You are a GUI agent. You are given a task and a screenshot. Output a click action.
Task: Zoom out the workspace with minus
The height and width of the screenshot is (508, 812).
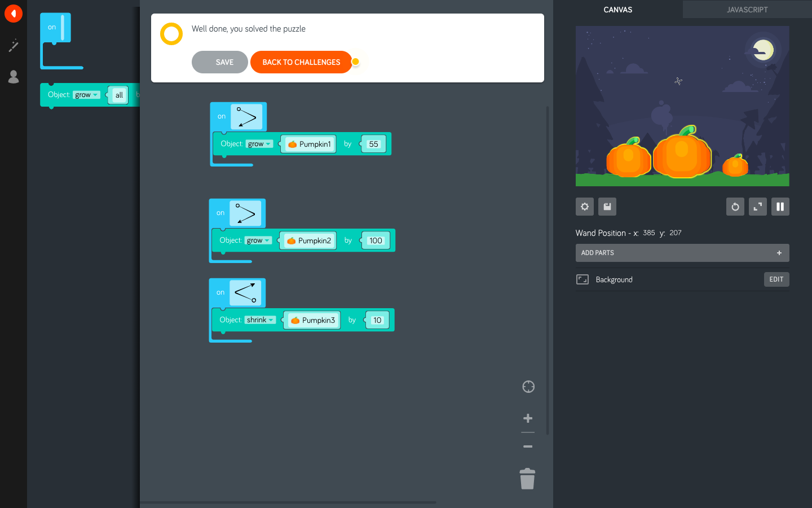coord(528,446)
